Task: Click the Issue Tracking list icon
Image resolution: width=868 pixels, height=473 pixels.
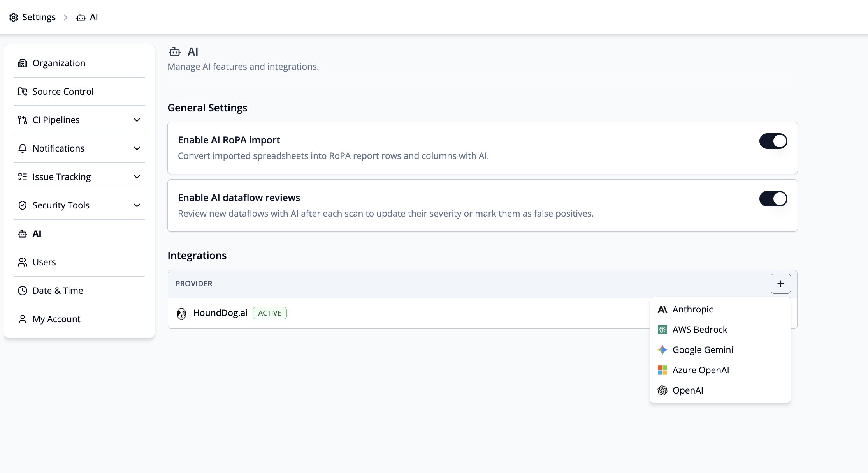Action: point(23,177)
